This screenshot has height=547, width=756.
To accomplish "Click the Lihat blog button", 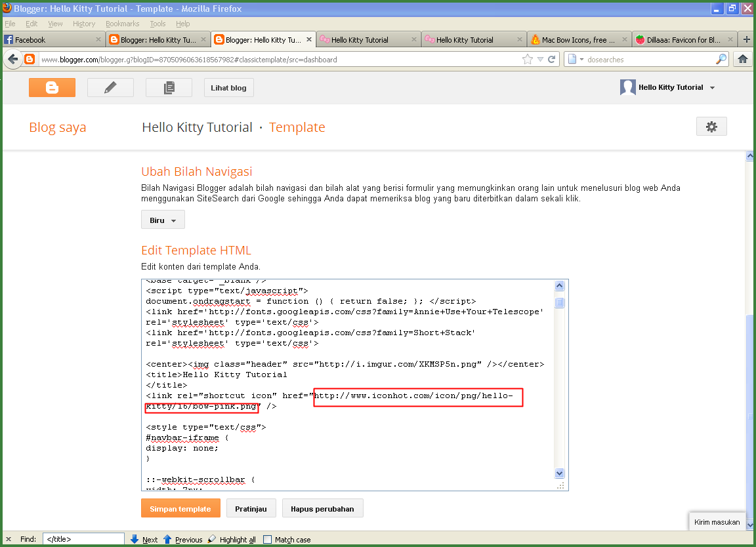I will point(228,88).
